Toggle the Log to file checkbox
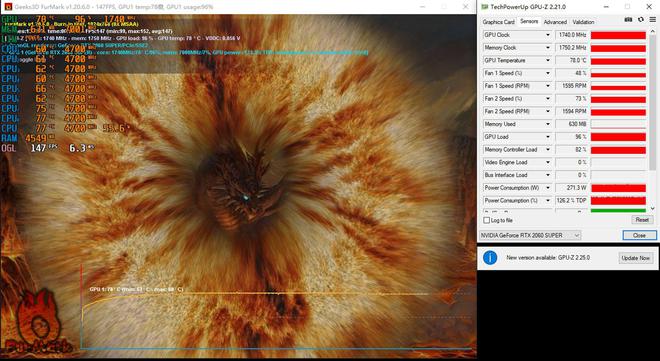 tap(487, 220)
